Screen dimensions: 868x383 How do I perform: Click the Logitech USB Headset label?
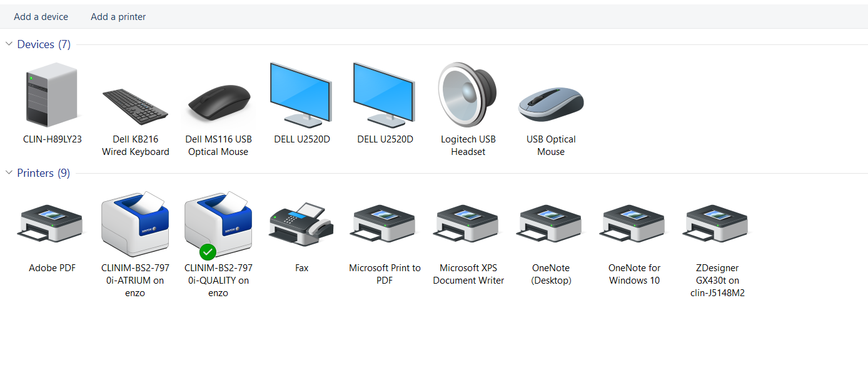point(468,146)
